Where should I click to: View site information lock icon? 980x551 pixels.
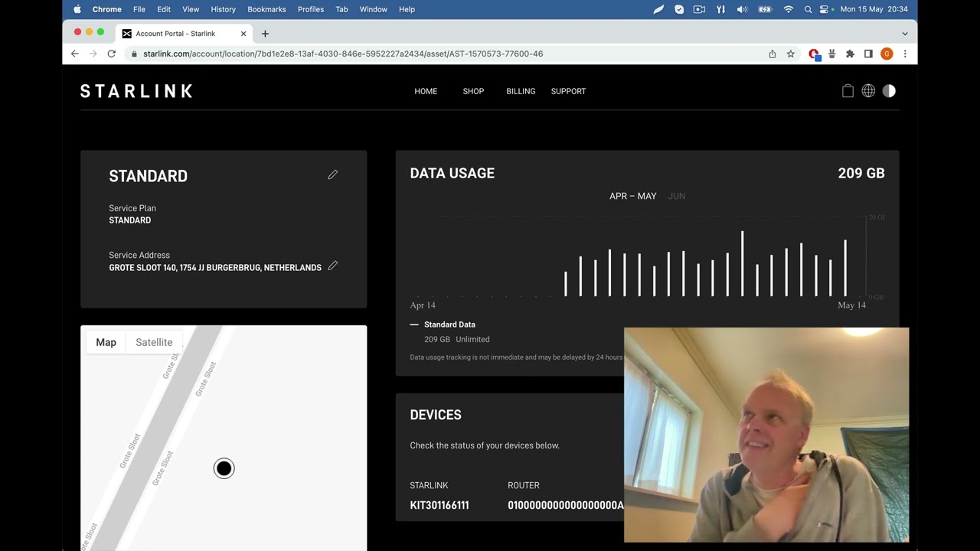click(x=134, y=54)
